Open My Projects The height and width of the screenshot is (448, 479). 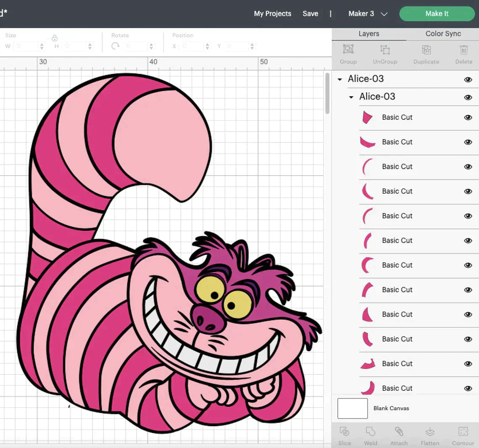coord(273,14)
